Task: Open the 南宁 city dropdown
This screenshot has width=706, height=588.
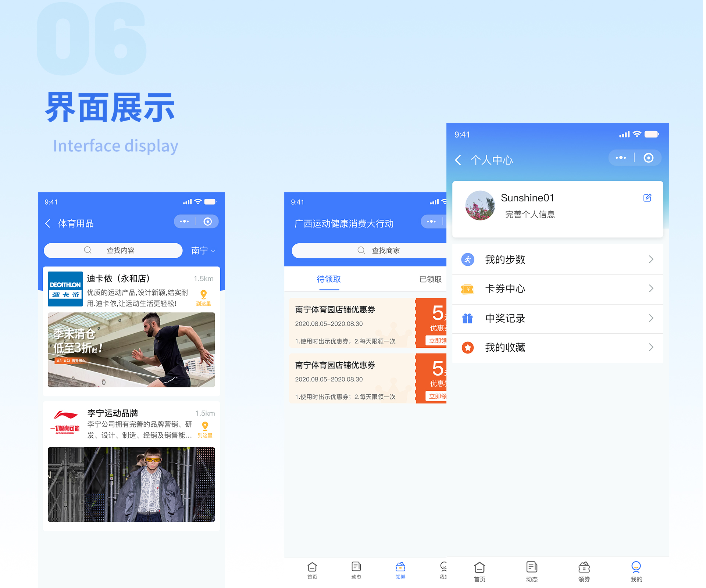Action: point(203,251)
